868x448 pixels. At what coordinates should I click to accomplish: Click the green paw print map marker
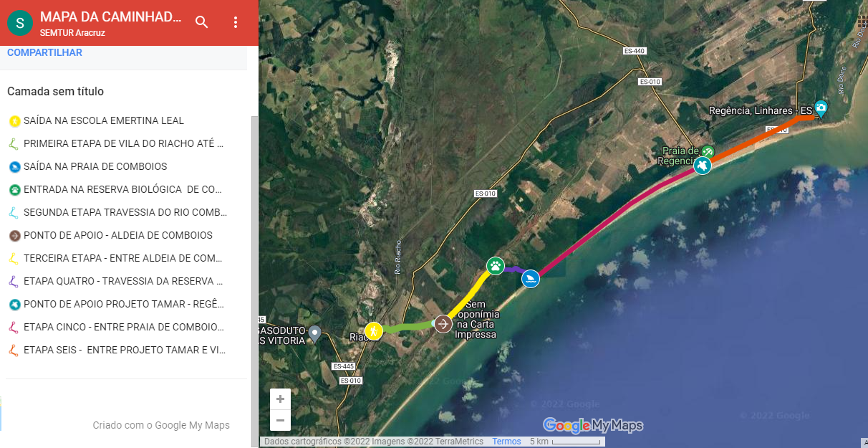(x=495, y=266)
